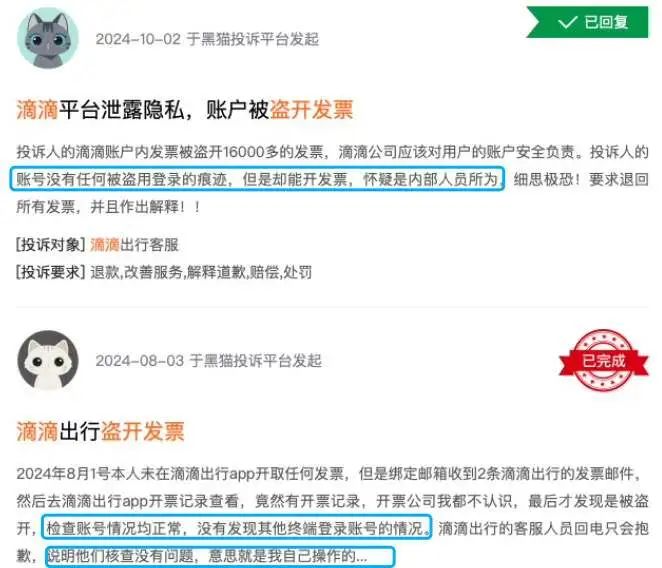This screenshot has height=568, width=662.
Task: Click the white cat avatar
Action: 48,360
